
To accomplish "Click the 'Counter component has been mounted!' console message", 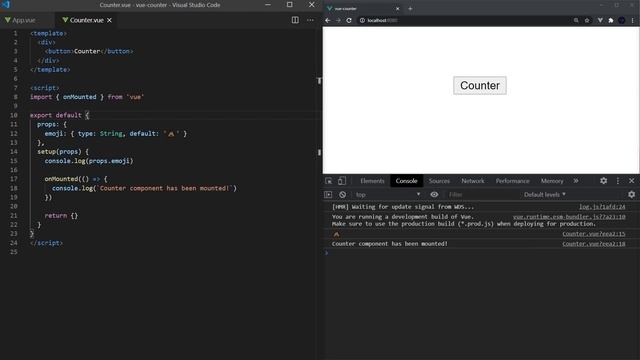I will tap(390, 244).
